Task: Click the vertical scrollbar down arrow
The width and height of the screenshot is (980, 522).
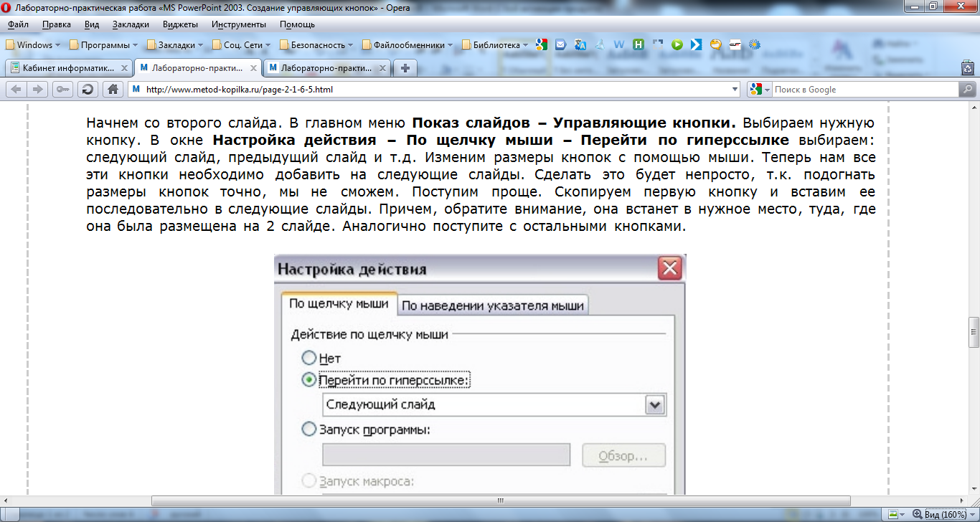Action: 974,489
